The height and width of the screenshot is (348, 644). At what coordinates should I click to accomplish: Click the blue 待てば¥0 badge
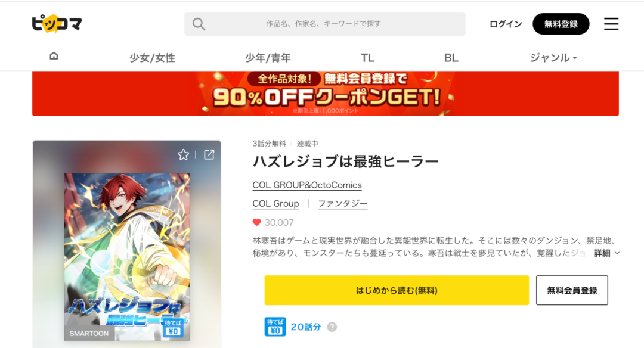(275, 327)
